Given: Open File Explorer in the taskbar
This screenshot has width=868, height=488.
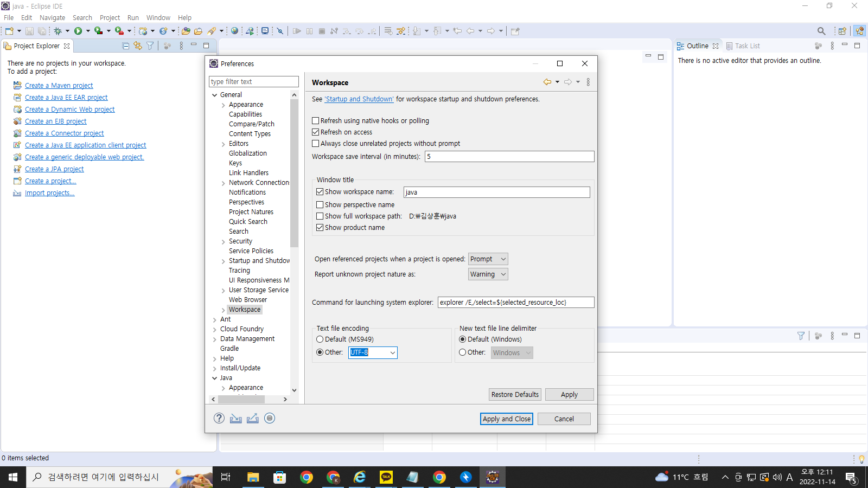Looking at the screenshot, I should tap(253, 477).
